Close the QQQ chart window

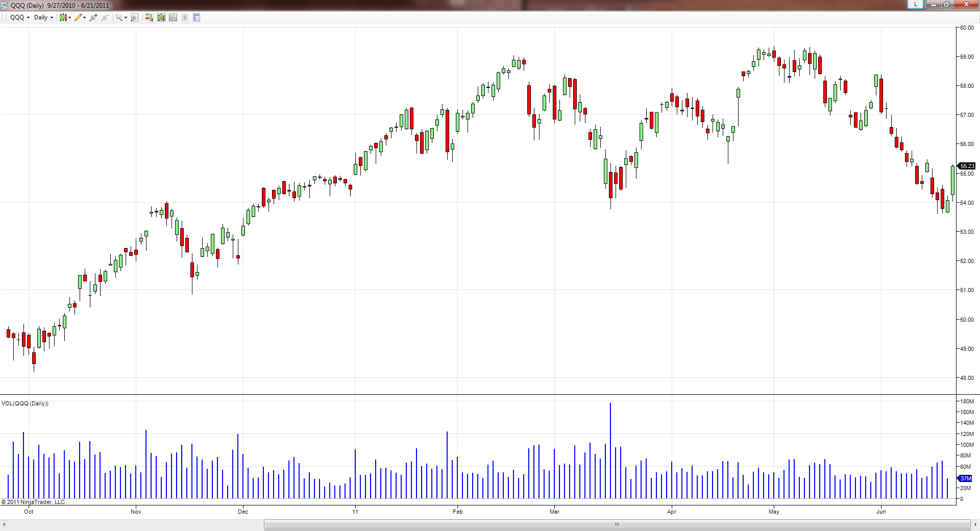(x=966, y=4)
